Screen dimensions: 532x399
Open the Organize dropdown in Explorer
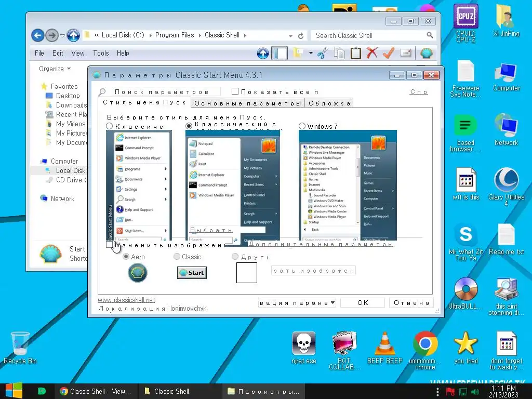pyautogui.click(x=55, y=69)
